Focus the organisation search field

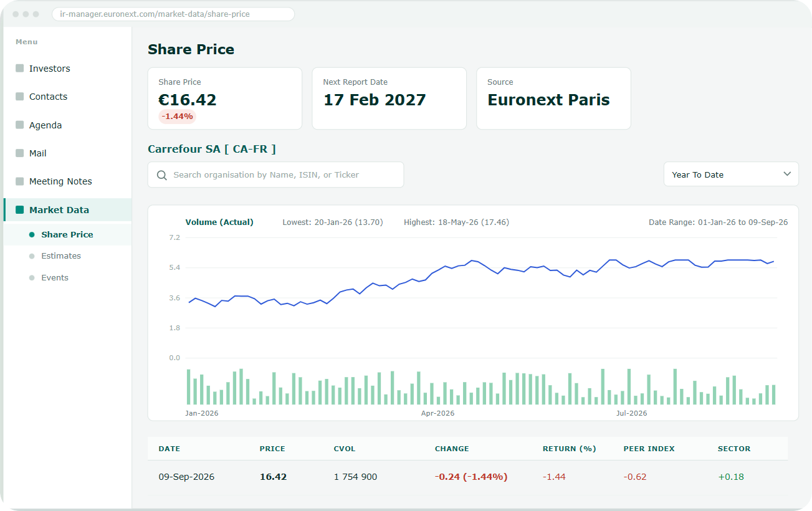(275, 174)
